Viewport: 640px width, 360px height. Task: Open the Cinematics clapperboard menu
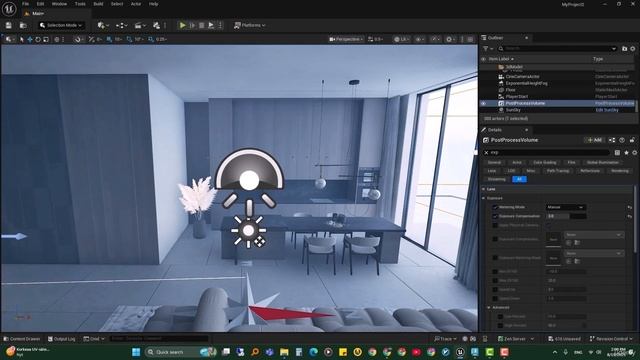point(140,25)
